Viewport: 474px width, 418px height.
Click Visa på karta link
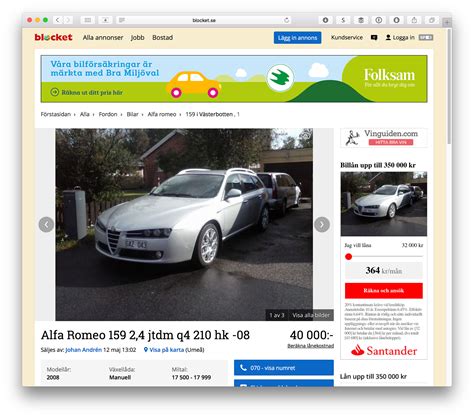[x=164, y=350]
